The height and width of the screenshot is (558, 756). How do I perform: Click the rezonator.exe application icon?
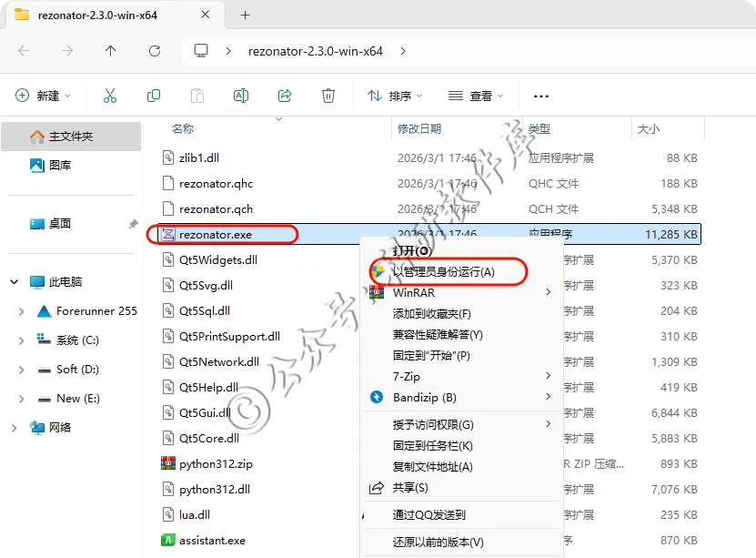point(167,234)
